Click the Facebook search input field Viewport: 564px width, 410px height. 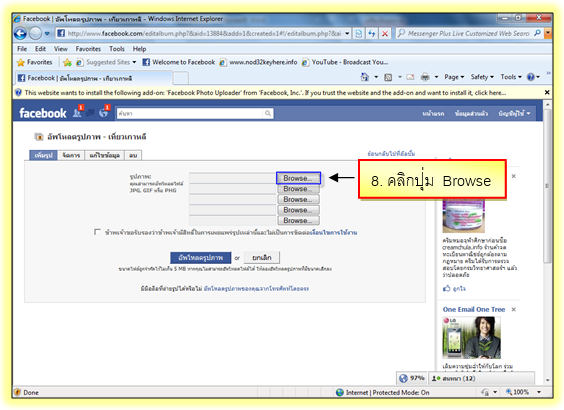tap(191, 113)
